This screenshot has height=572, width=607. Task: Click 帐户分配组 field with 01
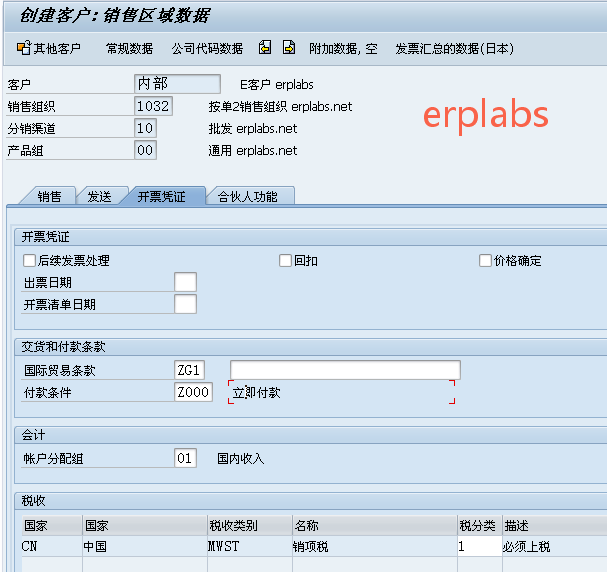click(185, 458)
